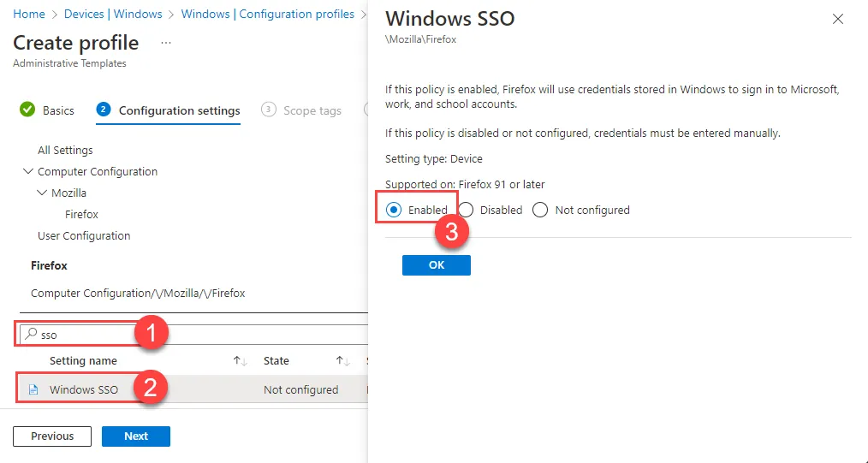Click the Next button
The width and height of the screenshot is (868, 463).
[x=135, y=436]
